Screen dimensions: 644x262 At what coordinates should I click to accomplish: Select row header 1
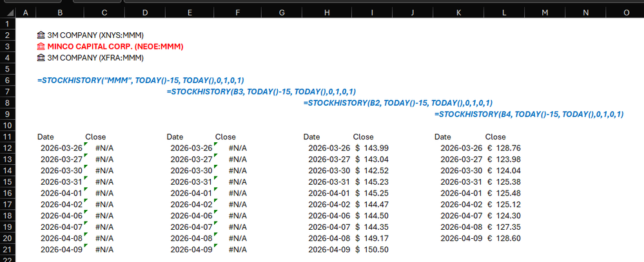pos(7,24)
